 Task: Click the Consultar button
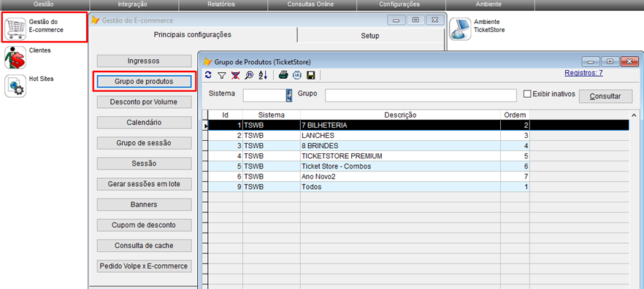click(605, 96)
